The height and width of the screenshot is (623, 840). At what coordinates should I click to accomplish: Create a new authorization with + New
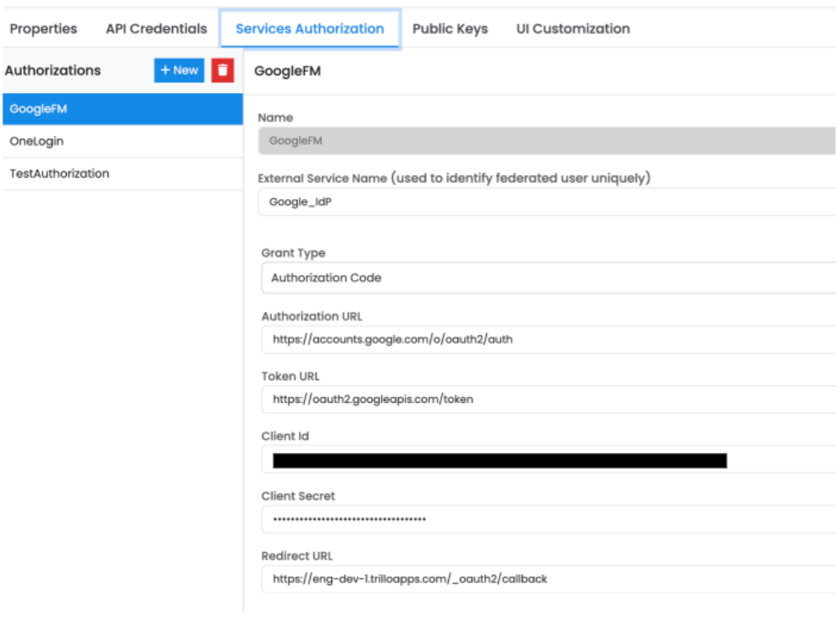pos(179,70)
